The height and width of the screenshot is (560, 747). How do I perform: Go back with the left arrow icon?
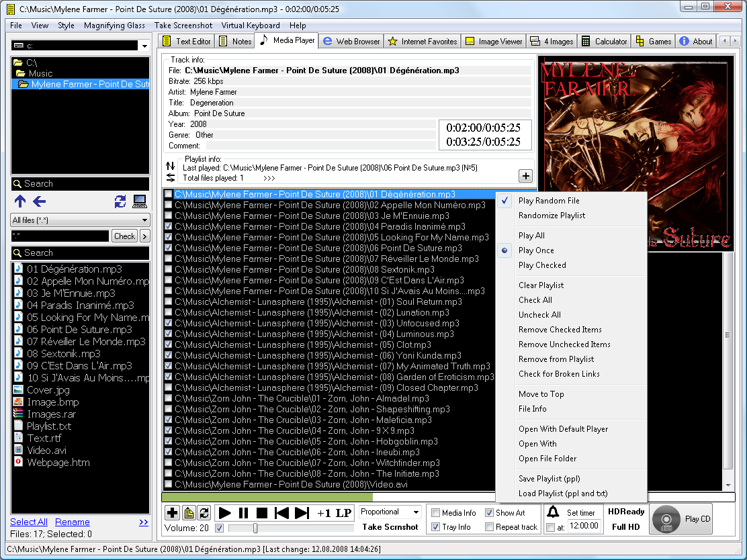(39, 201)
